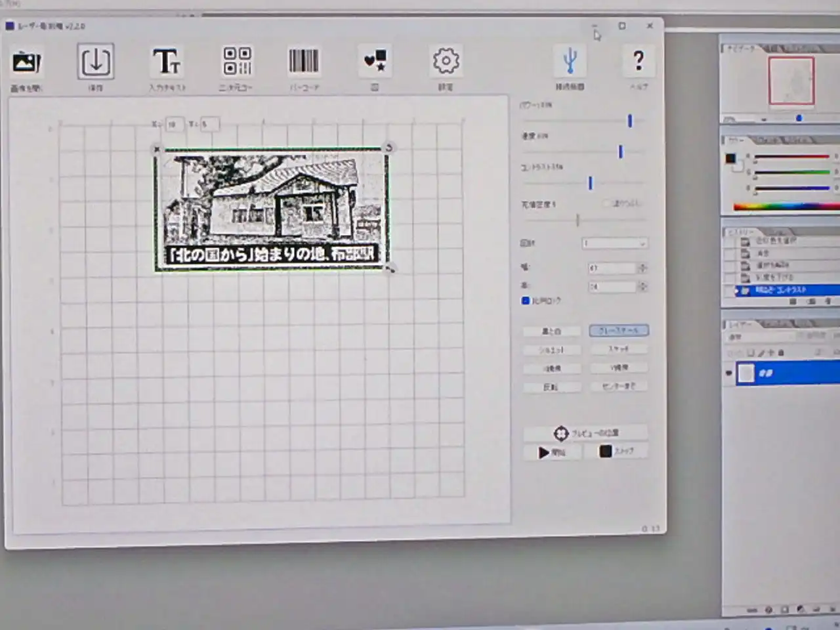The image size is (840, 630).
Task: Toggle visibility eye of the Photoshop layer
Action: pos(728,373)
